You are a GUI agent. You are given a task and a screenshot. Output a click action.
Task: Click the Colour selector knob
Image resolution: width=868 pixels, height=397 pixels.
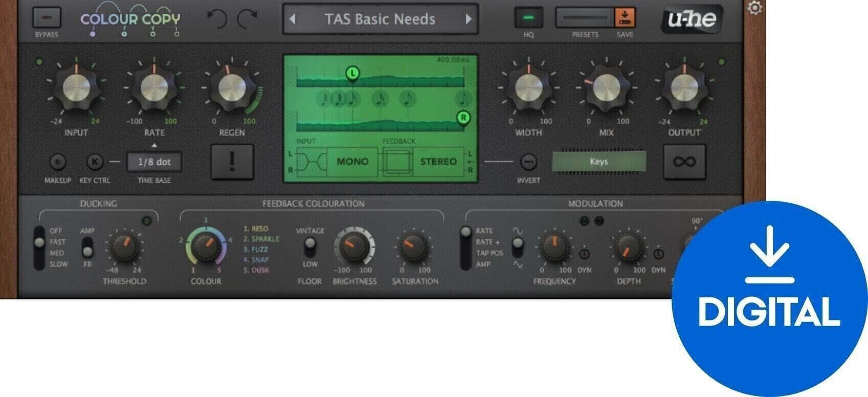click(x=206, y=246)
